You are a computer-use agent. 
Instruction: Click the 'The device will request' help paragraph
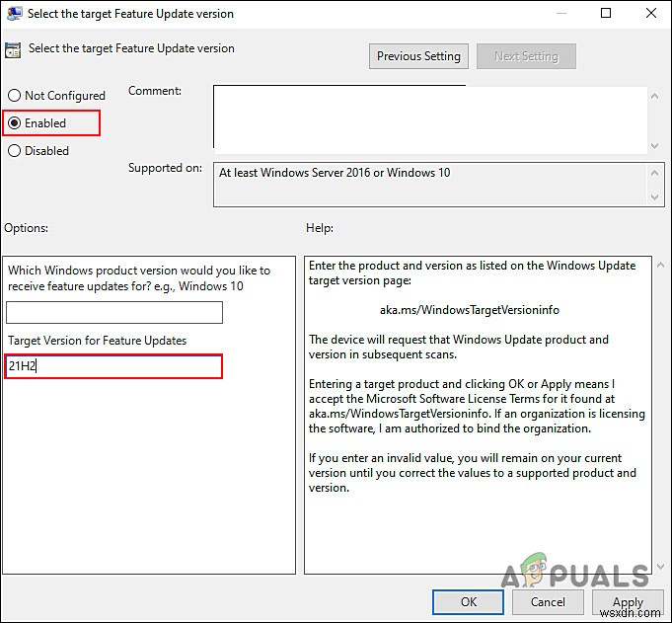459,347
